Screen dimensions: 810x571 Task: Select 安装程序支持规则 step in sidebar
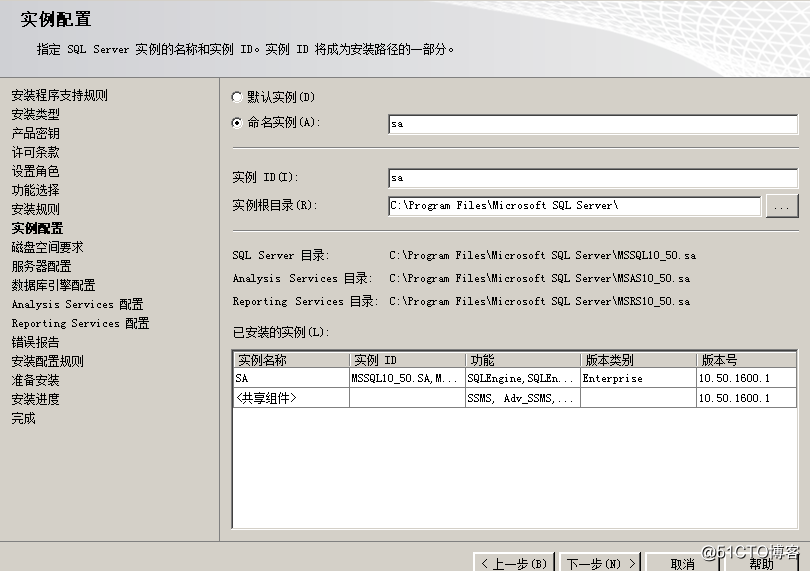[59, 95]
